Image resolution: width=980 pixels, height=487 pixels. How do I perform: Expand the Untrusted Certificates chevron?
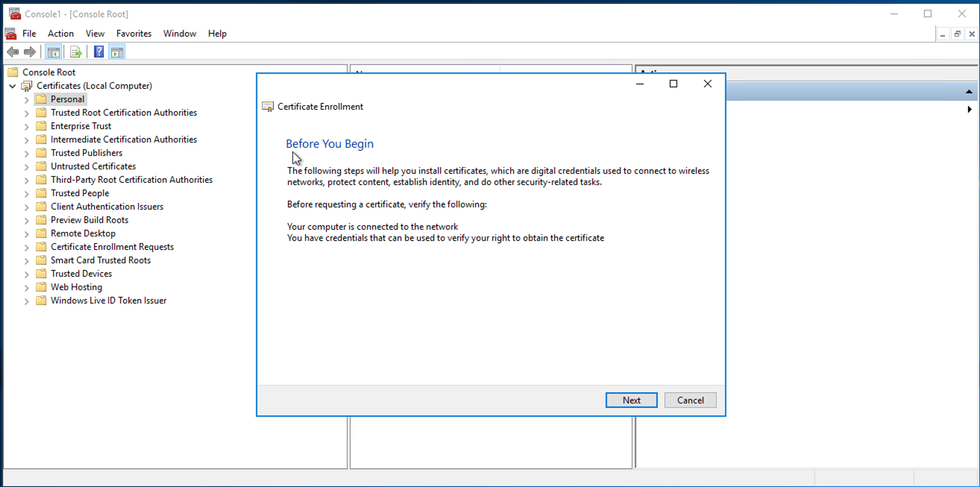pos(26,167)
